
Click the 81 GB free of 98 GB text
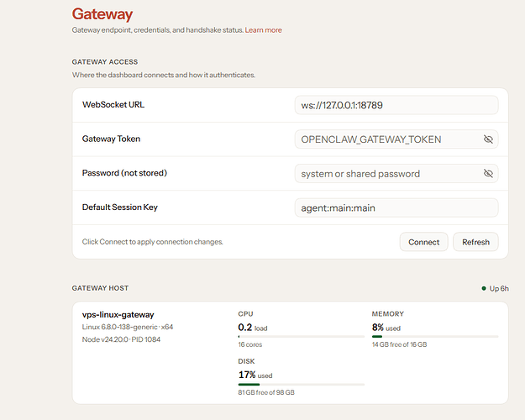pos(266,392)
